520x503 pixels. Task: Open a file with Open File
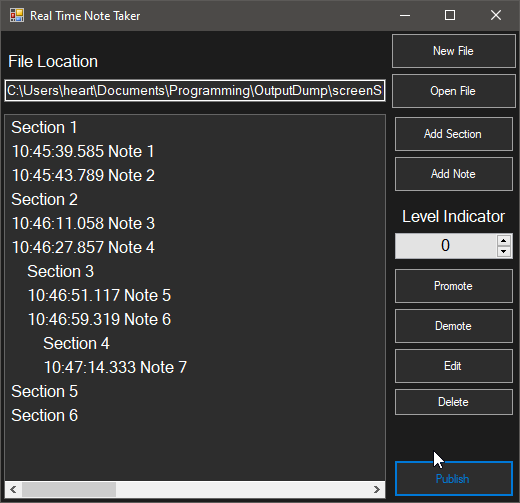[x=454, y=91]
